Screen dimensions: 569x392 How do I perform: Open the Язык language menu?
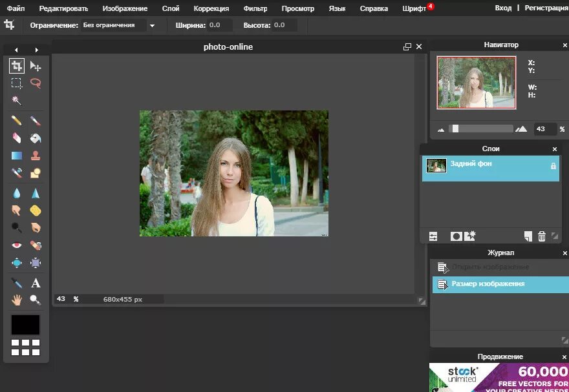click(337, 8)
